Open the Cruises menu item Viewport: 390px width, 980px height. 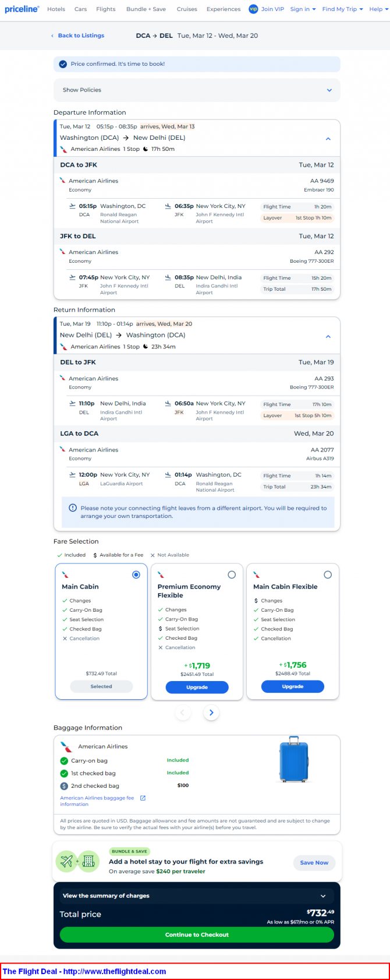click(187, 9)
